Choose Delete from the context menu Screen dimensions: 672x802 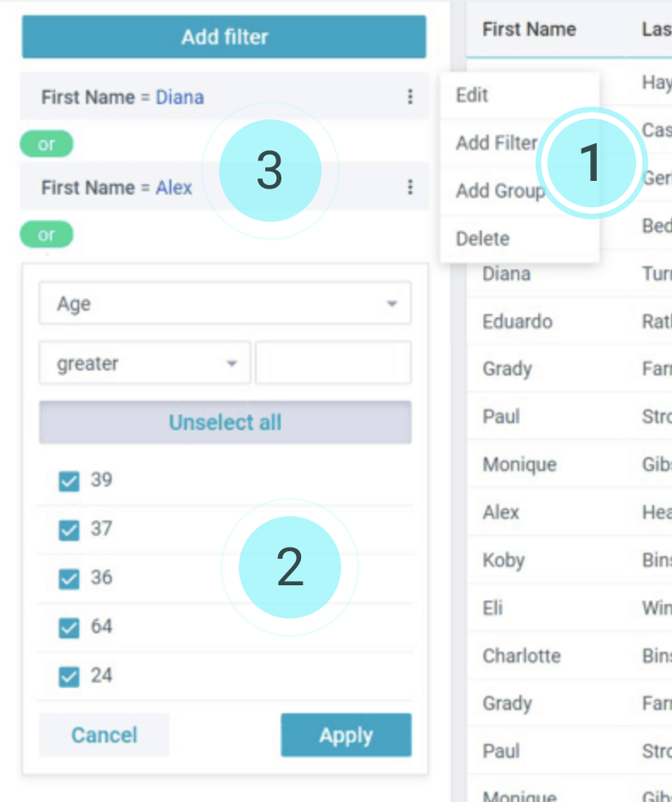point(483,239)
